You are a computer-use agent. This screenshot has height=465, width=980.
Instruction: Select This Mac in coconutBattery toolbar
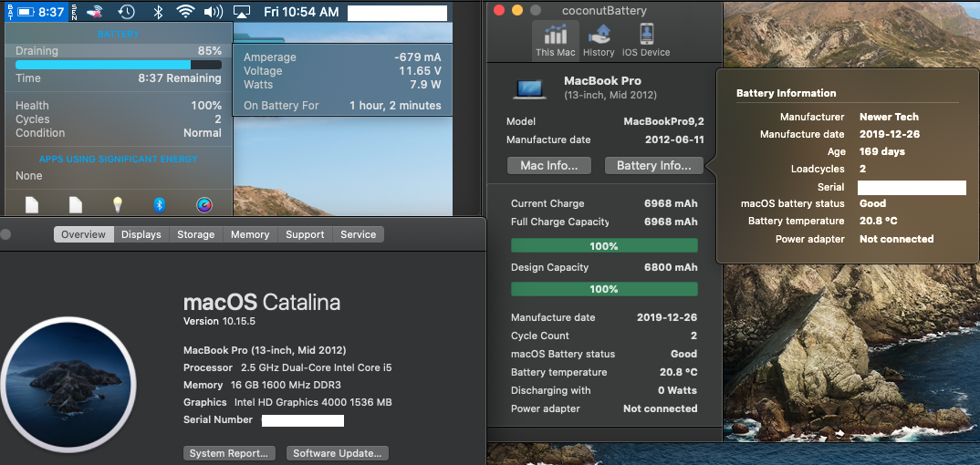[555, 40]
